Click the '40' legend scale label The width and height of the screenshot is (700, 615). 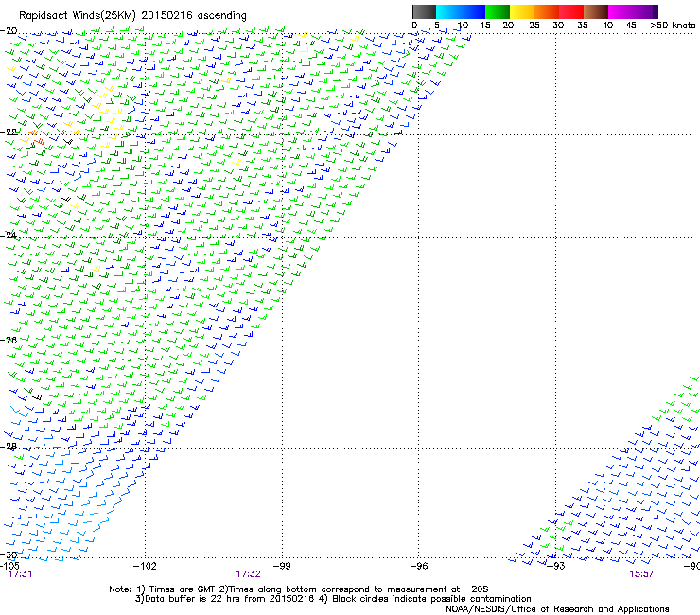click(x=607, y=26)
